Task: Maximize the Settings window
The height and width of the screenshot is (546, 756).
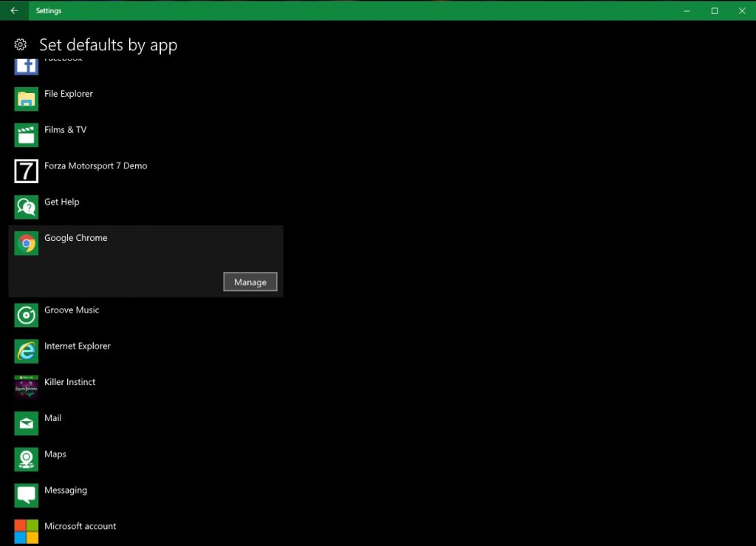Action: [x=715, y=10]
